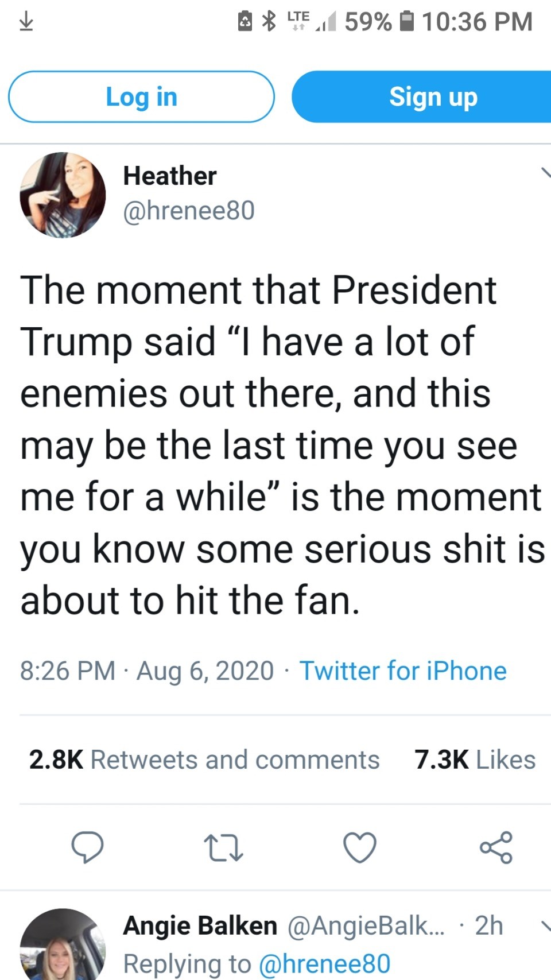Image resolution: width=551 pixels, height=980 pixels.
Task: View the 7.3K Likes list
Action: coord(475,760)
